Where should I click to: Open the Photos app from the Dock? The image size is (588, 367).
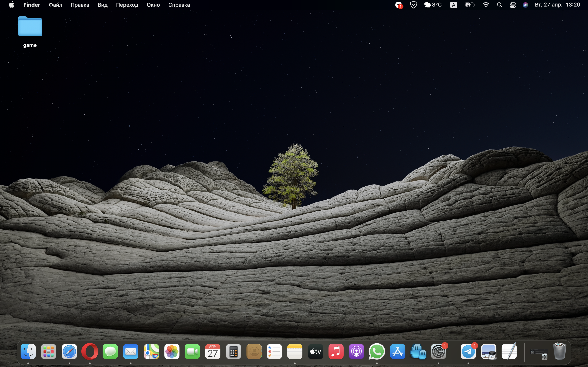(x=172, y=352)
